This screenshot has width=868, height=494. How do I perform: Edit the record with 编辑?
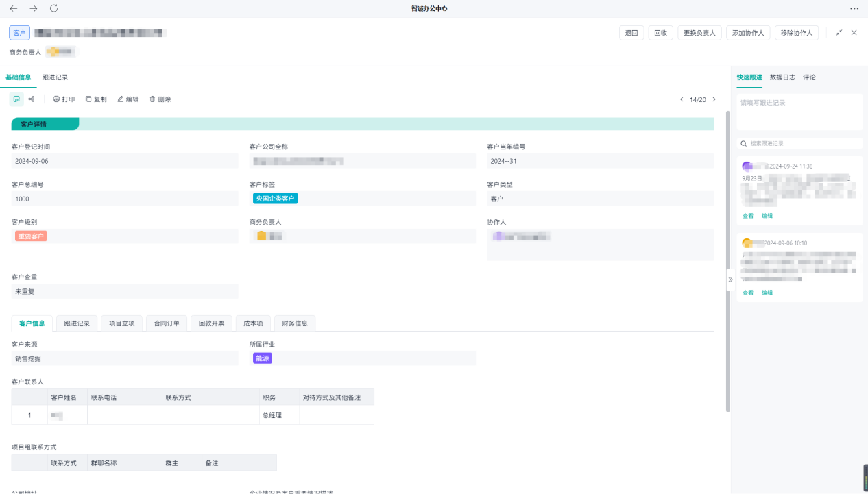click(128, 99)
